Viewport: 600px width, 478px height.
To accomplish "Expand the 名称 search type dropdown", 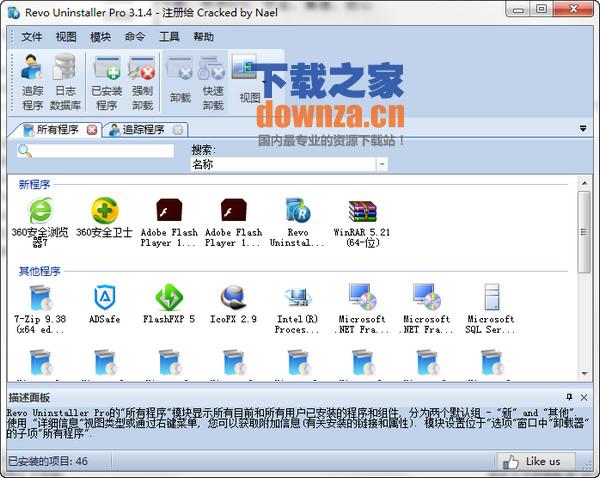I will [x=382, y=164].
